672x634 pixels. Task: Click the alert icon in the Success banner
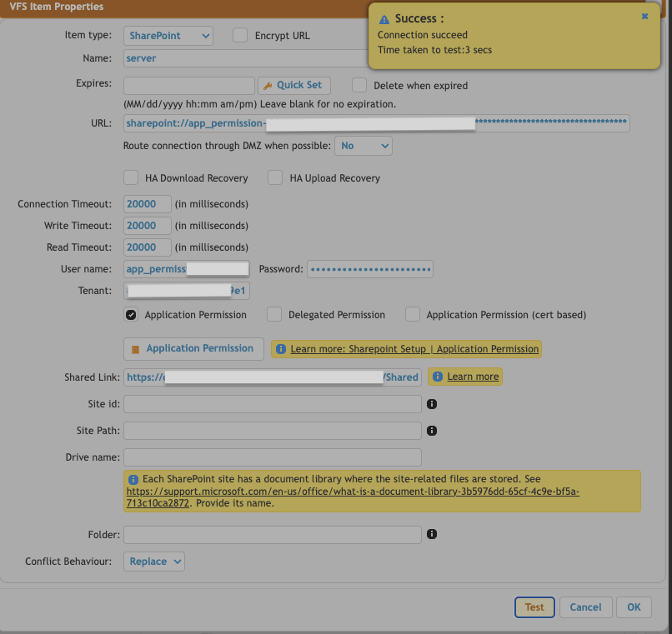pos(383,18)
